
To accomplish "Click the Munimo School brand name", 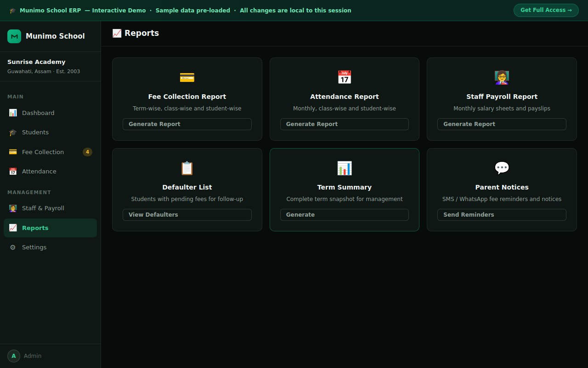I will click(x=55, y=36).
